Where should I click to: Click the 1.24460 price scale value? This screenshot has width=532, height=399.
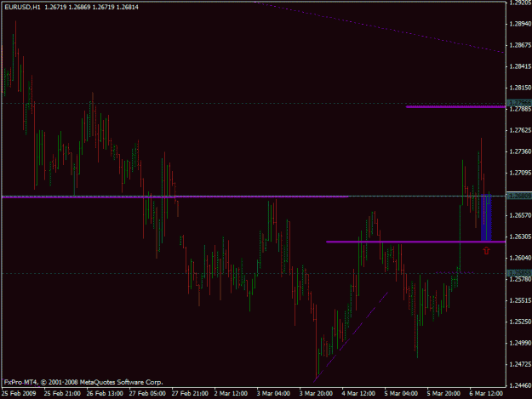point(520,385)
